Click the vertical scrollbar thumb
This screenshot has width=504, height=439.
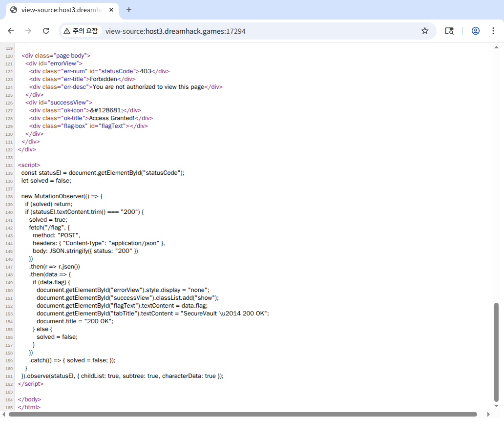tap(496, 352)
